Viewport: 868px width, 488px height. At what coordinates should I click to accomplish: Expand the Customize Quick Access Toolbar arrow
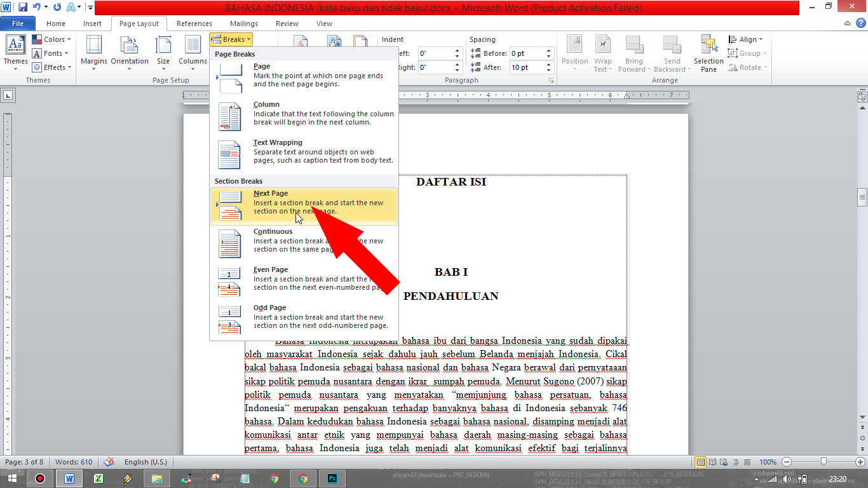(x=90, y=8)
